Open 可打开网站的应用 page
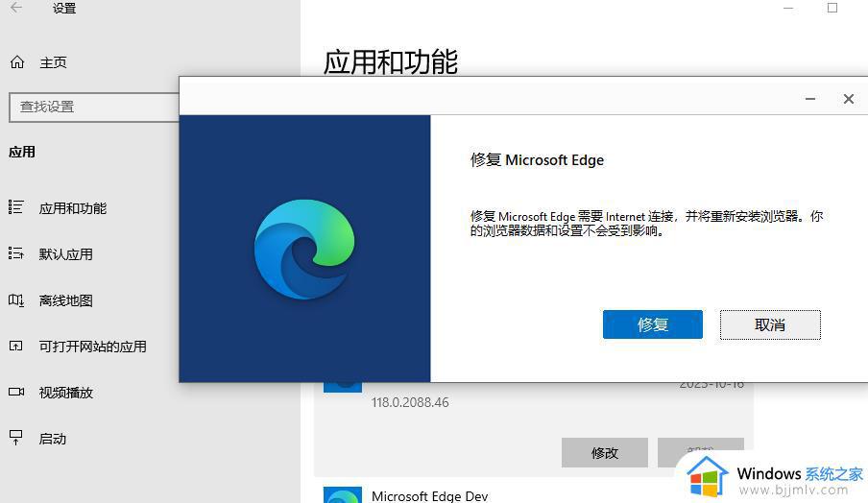 [x=92, y=347]
